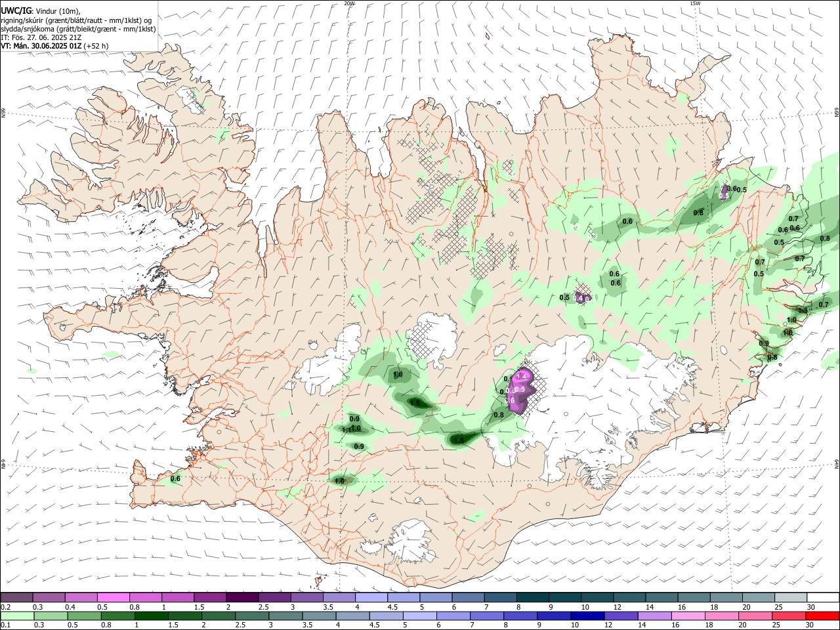Select the light pink swatch between 16 and 18, lower row

tap(689, 616)
